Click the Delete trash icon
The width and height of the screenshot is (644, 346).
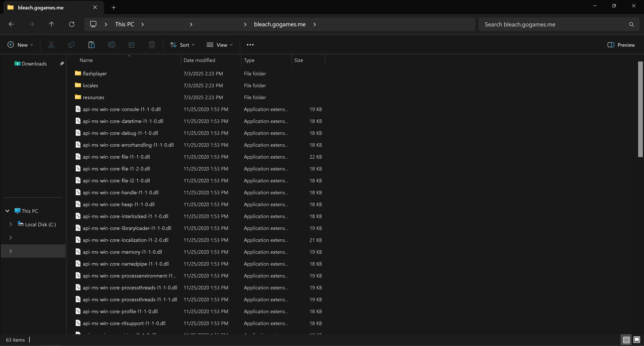(152, 45)
